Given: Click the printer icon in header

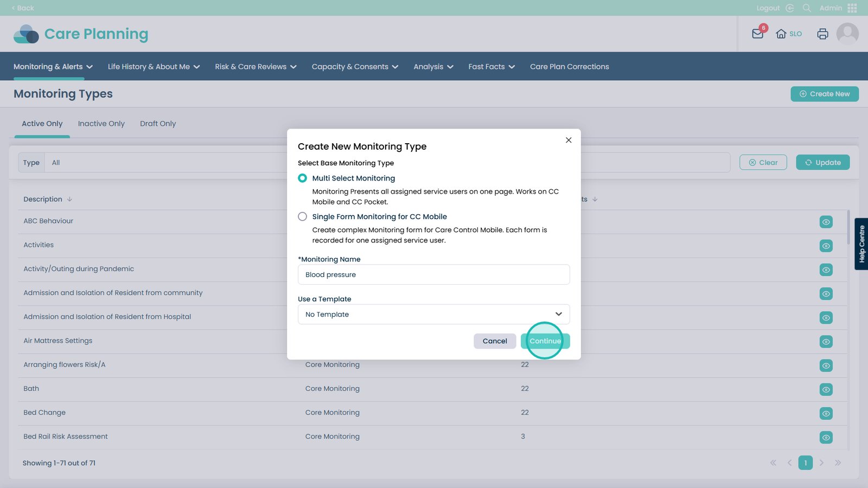Looking at the screenshot, I should point(822,34).
